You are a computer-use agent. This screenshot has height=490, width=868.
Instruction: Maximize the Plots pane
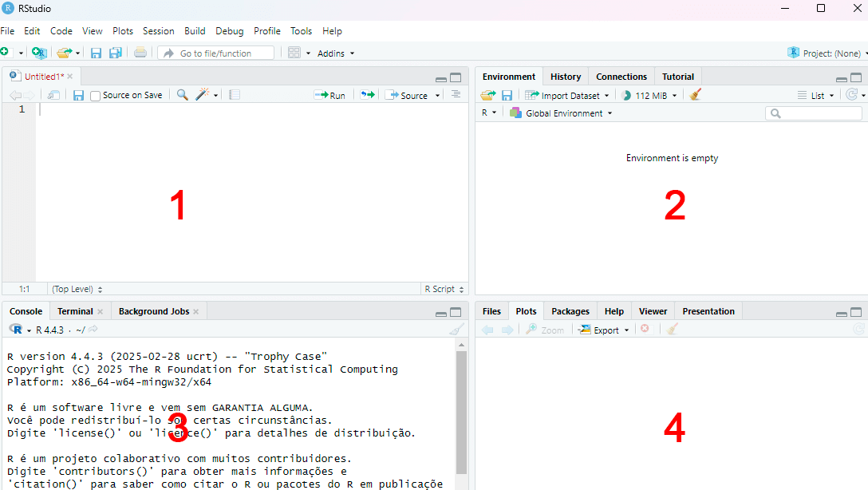856,312
